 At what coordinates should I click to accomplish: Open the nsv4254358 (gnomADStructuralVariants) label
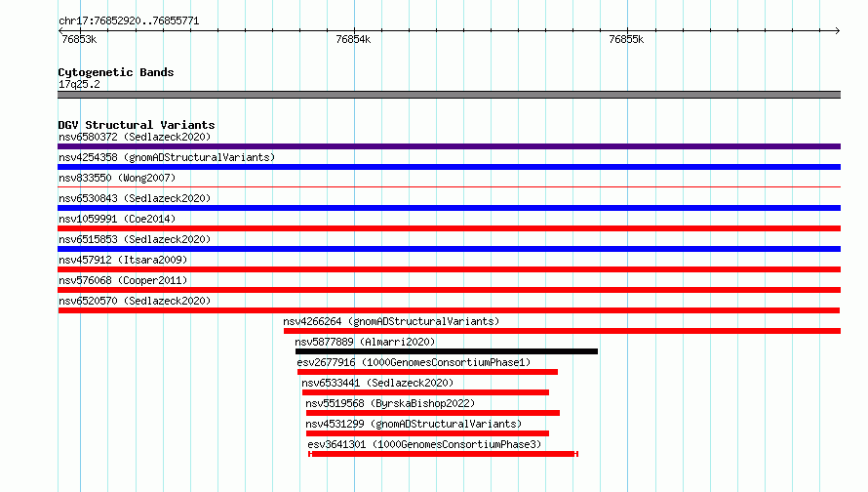point(167,157)
